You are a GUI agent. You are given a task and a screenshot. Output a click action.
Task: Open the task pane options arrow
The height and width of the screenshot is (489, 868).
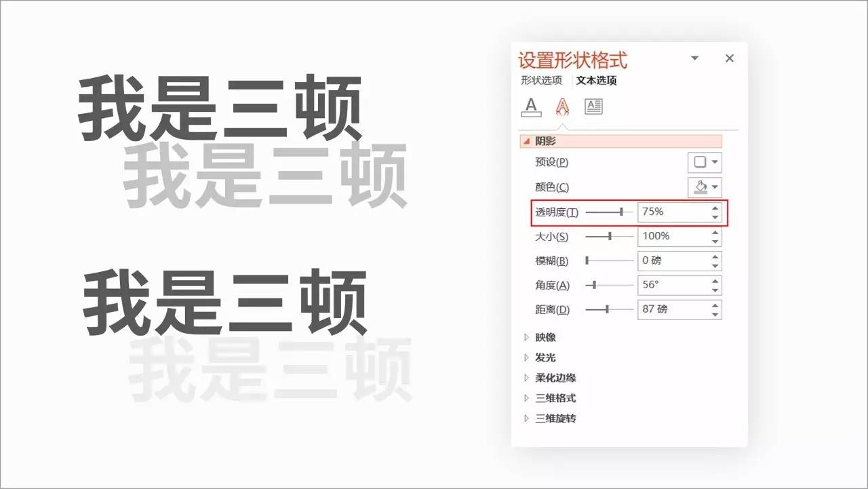tap(694, 58)
